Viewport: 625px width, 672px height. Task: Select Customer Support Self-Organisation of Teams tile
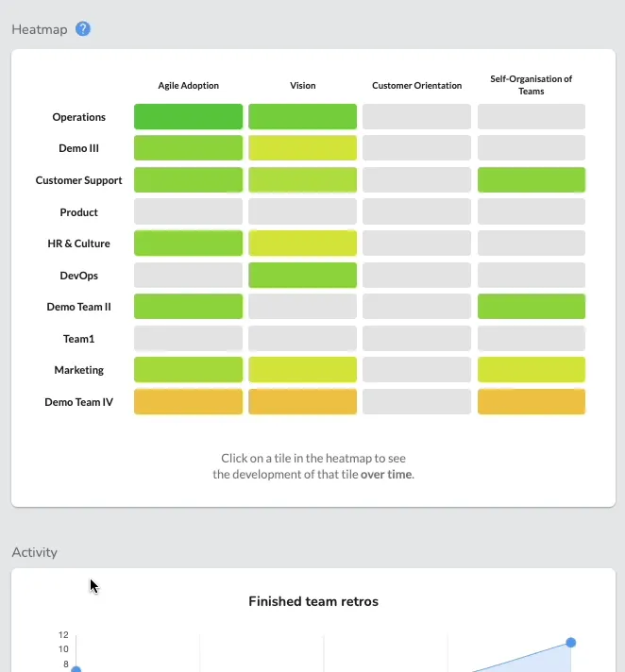click(531, 180)
